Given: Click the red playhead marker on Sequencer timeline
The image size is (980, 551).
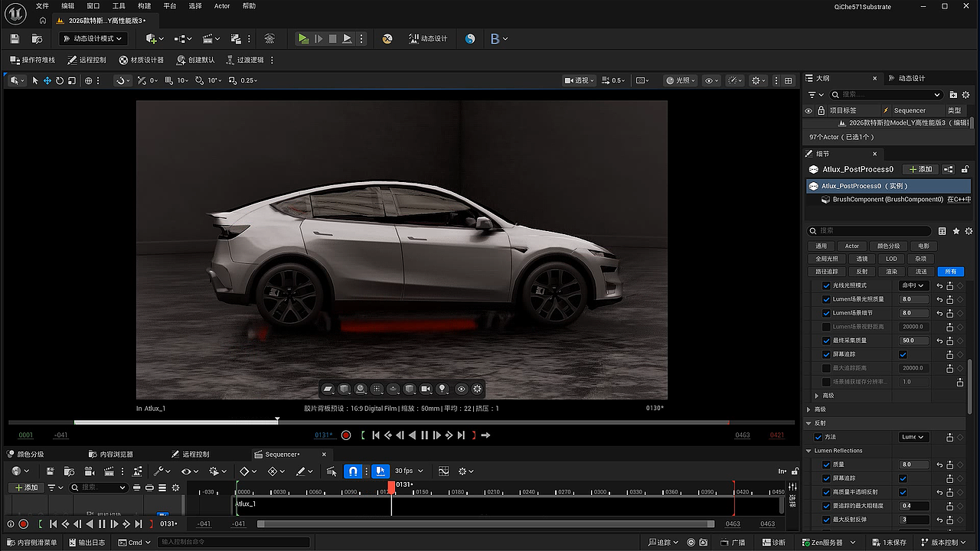Looking at the screenshot, I should (391, 487).
